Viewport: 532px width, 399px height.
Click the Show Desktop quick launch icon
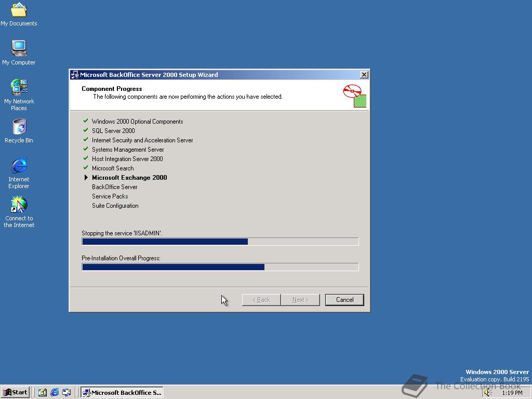(x=43, y=393)
